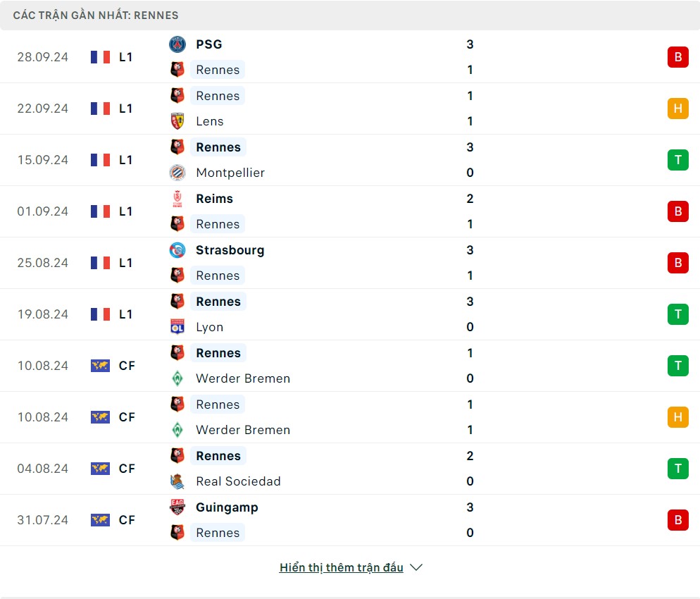Click the Lyon club crest icon
Image resolution: width=700 pixels, height=599 pixels.
[x=177, y=327]
